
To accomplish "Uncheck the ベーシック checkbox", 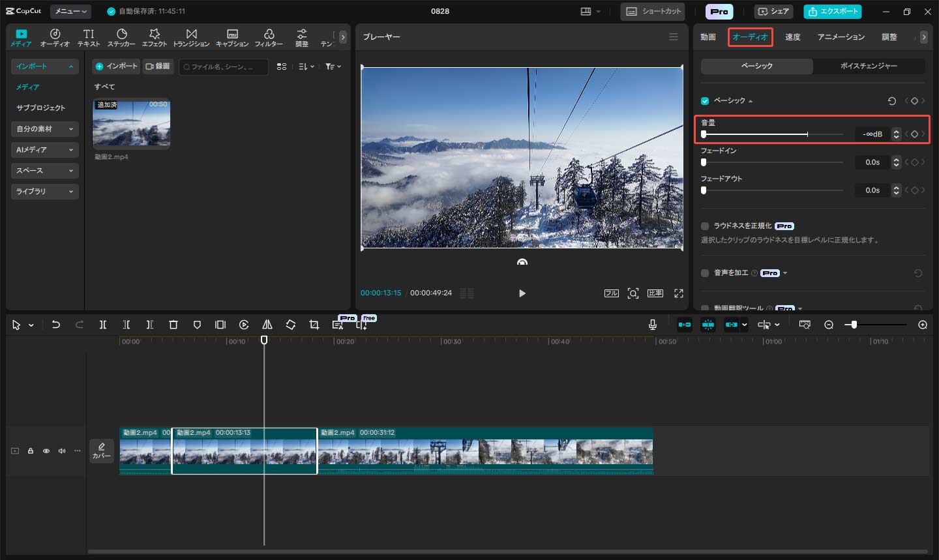I will [705, 101].
